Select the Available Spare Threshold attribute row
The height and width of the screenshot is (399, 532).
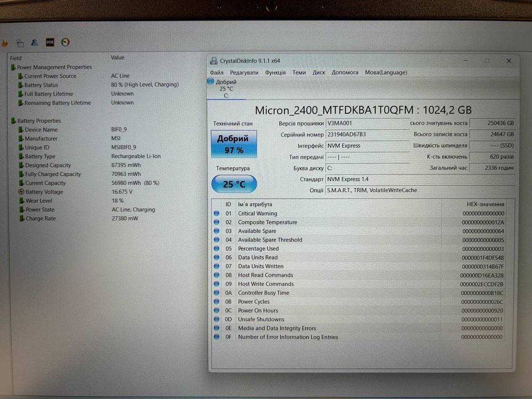(x=360, y=240)
